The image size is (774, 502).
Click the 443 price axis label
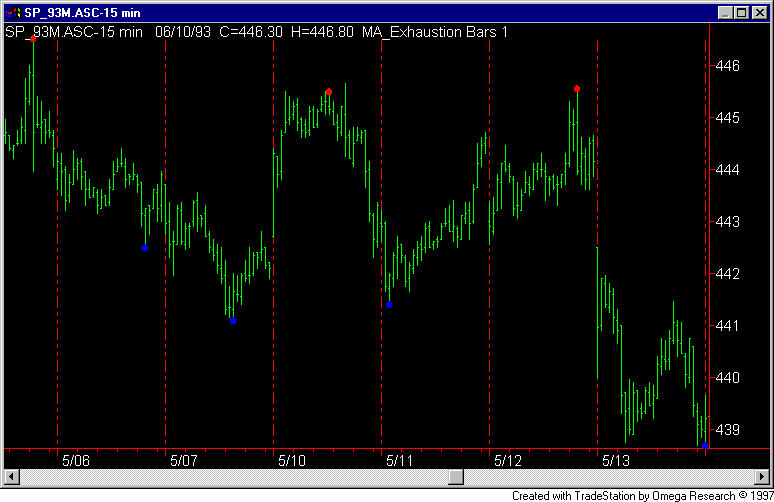tap(728, 222)
